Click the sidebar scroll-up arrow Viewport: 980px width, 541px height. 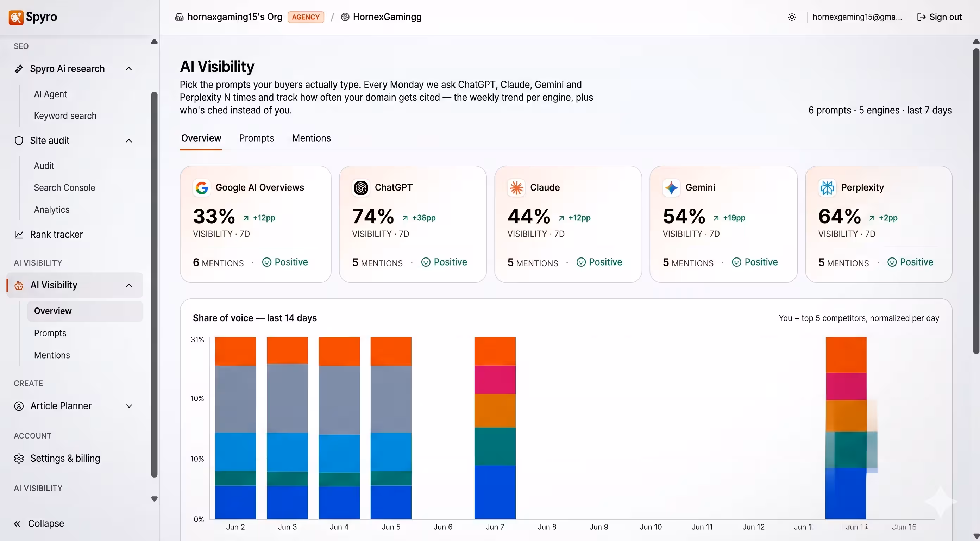pos(154,42)
